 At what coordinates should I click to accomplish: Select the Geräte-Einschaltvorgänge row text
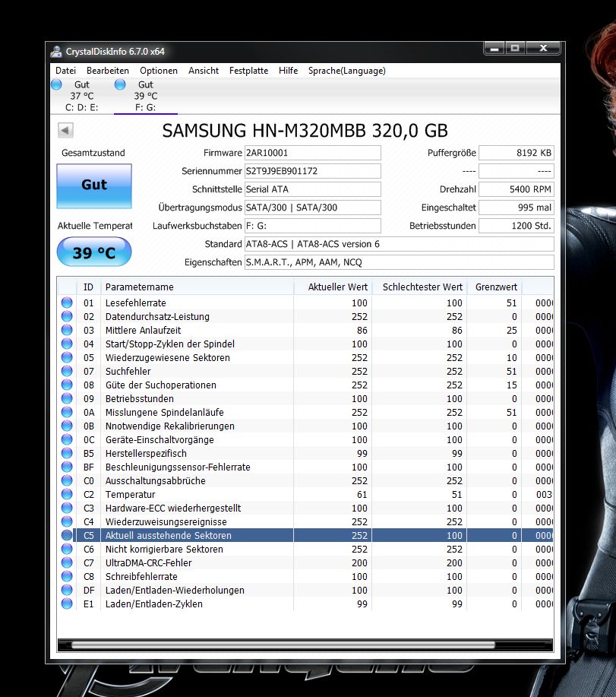click(160, 439)
